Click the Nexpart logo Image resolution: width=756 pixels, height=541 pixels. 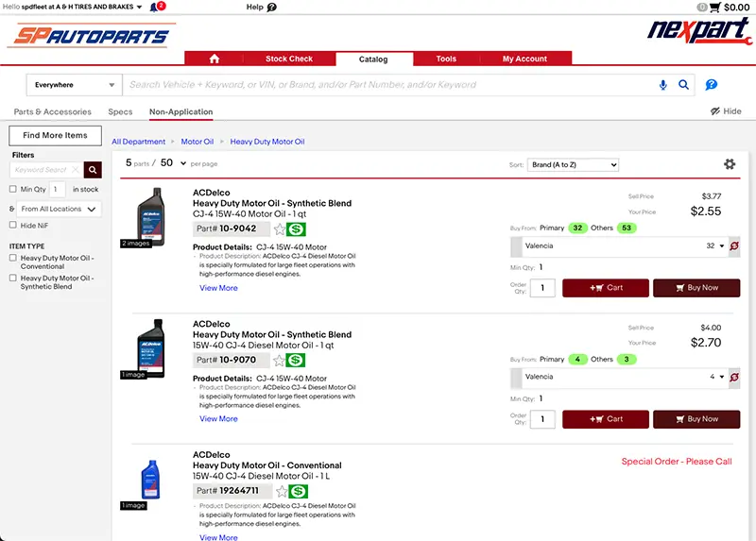[699, 31]
